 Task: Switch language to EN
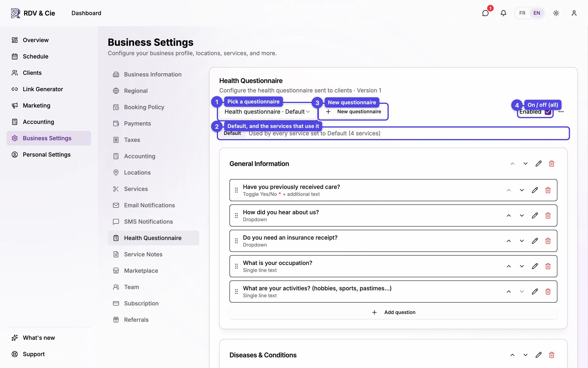tap(537, 13)
